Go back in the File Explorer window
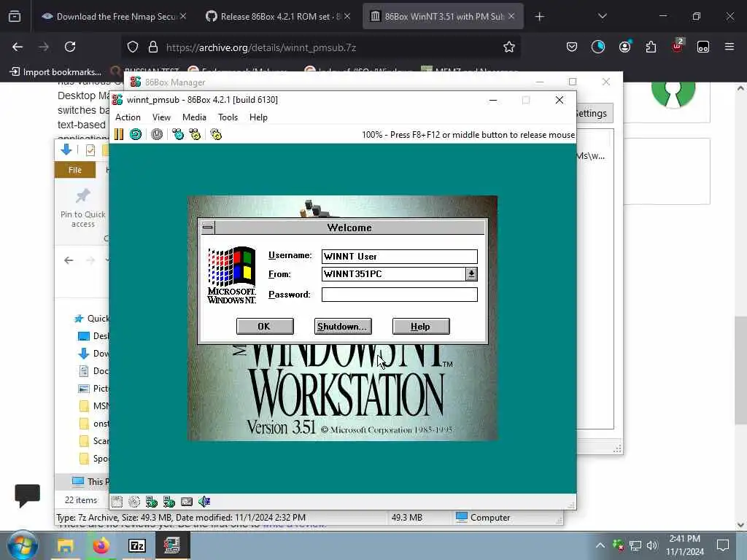The width and height of the screenshot is (747, 560). click(x=69, y=260)
